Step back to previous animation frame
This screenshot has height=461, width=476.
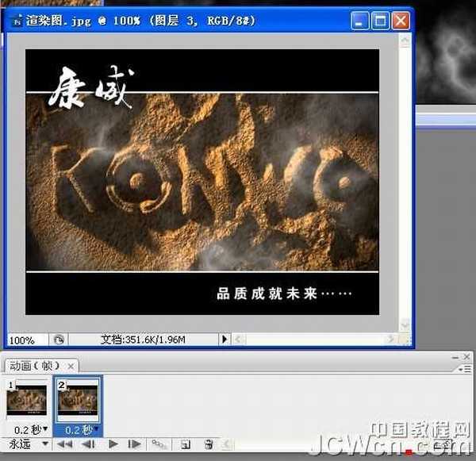click(87, 445)
